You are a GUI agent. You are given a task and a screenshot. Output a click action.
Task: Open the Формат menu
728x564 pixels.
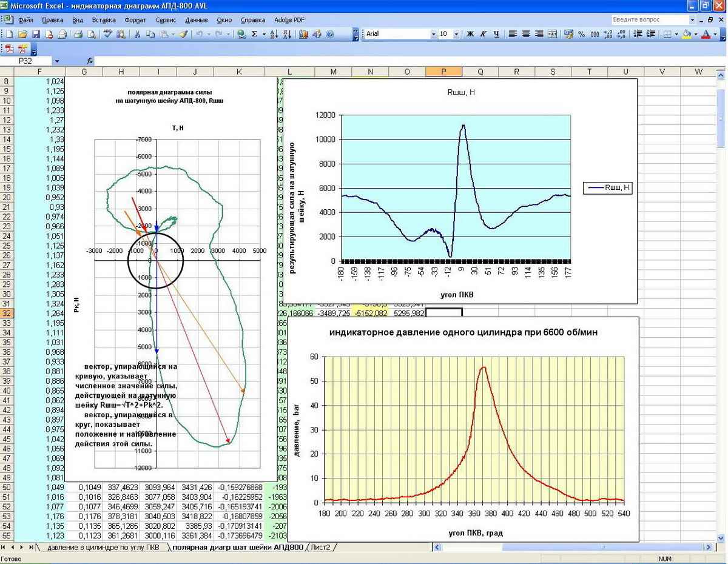(135, 20)
